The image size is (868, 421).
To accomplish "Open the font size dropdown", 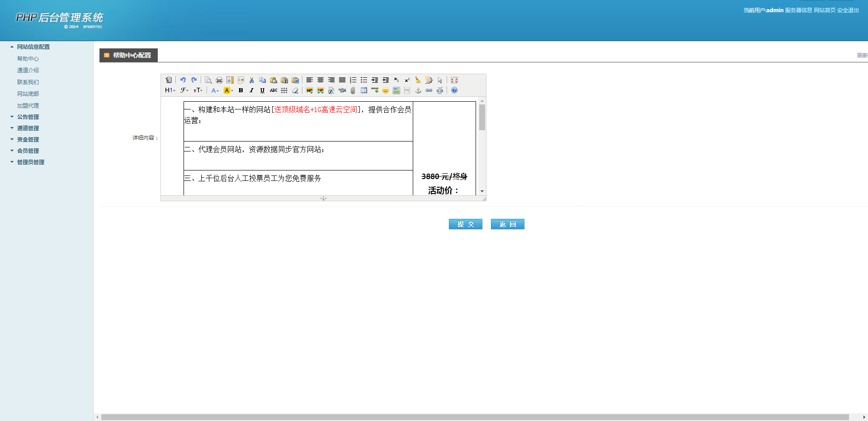I will tap(198, 90).
